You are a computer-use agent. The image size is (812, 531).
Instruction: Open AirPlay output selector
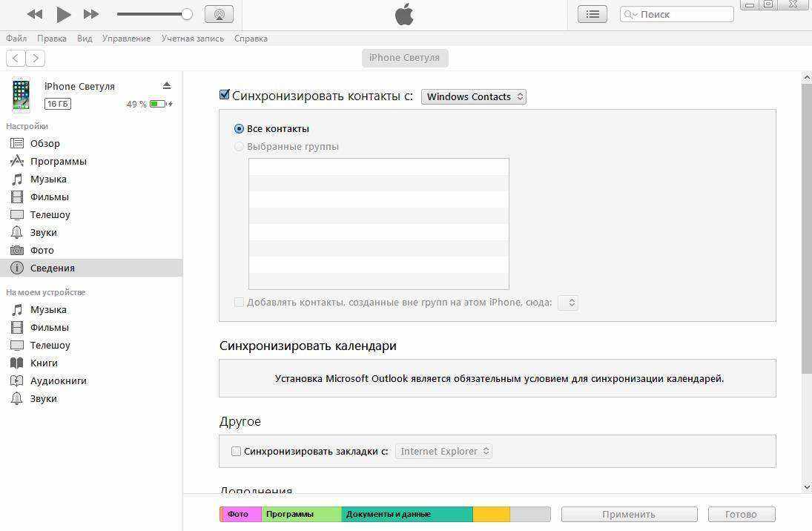pos(218,14)
